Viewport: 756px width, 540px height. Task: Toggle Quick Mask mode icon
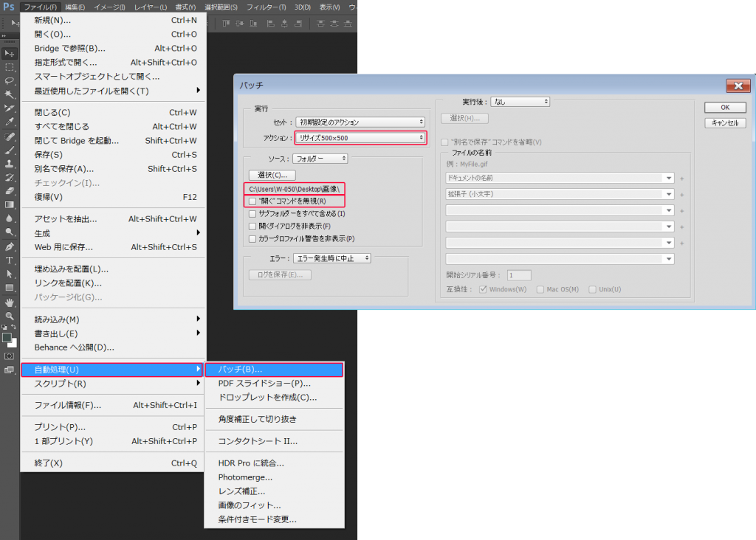[9, 356]
